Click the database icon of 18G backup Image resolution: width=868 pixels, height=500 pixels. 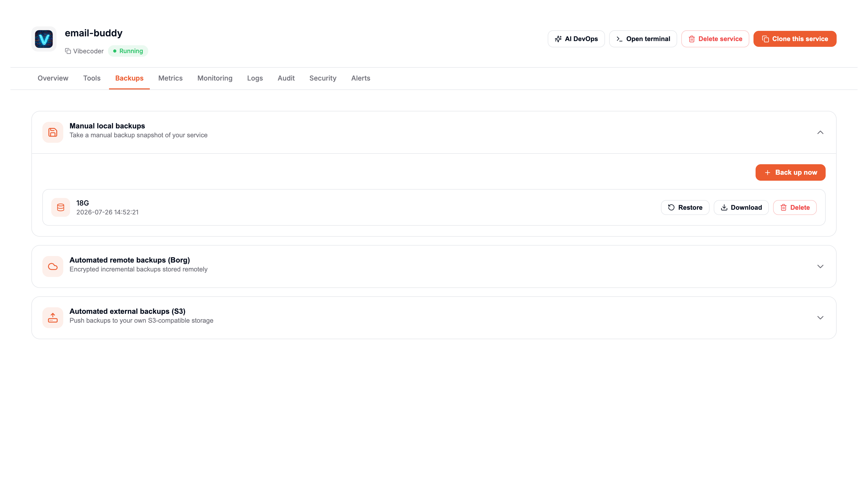pyautogui.click(x=60, y=207)
